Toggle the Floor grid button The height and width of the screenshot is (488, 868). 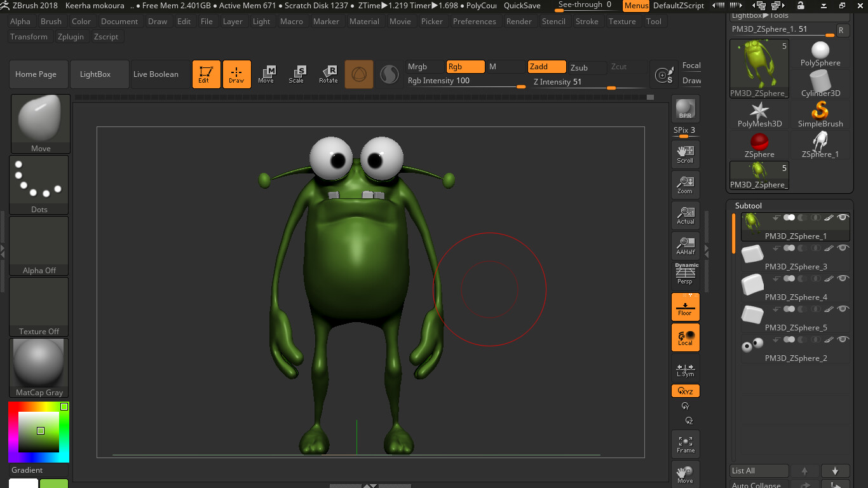click(x=685, y=307)
